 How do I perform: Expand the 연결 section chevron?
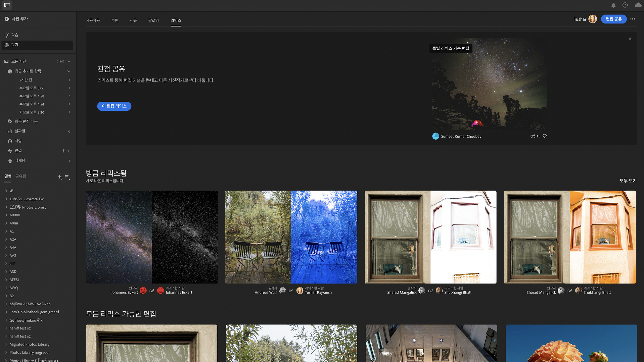pyautogui.click(x=69, y=151)
